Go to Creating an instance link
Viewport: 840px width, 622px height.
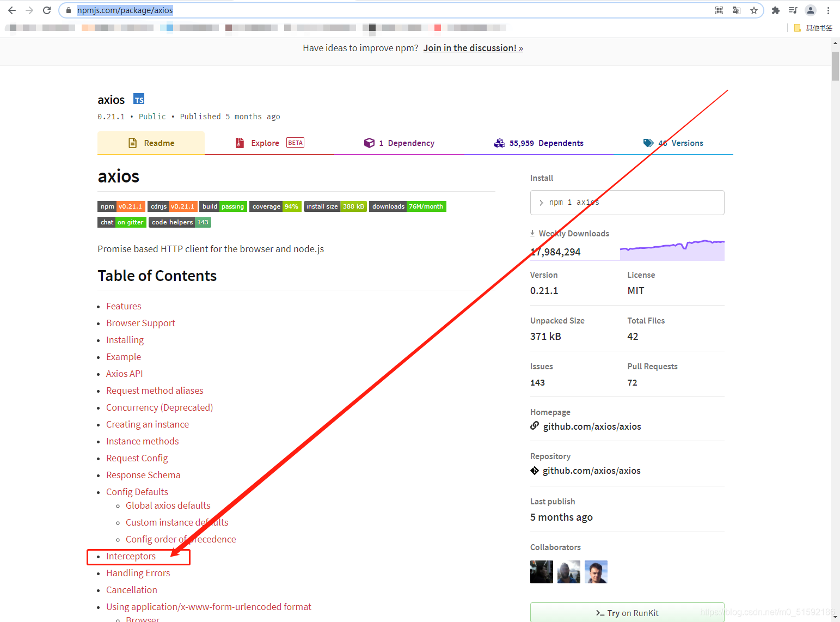click(x=148, y=424)
